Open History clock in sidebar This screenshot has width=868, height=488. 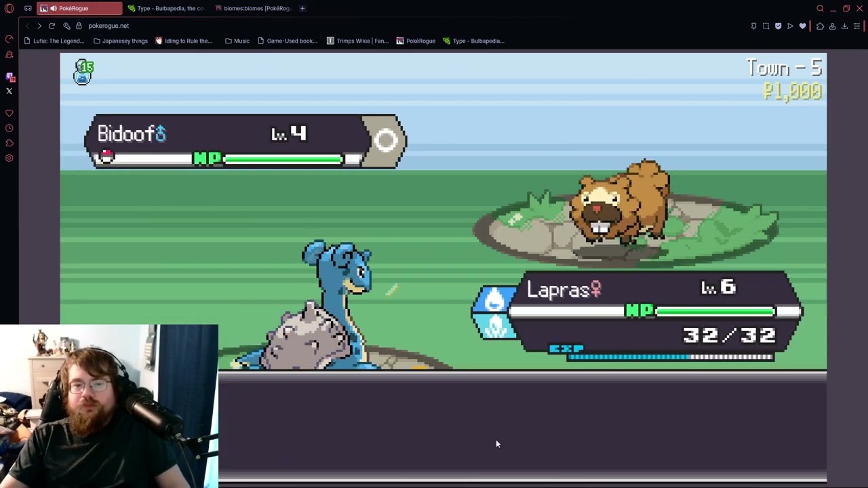9,128
